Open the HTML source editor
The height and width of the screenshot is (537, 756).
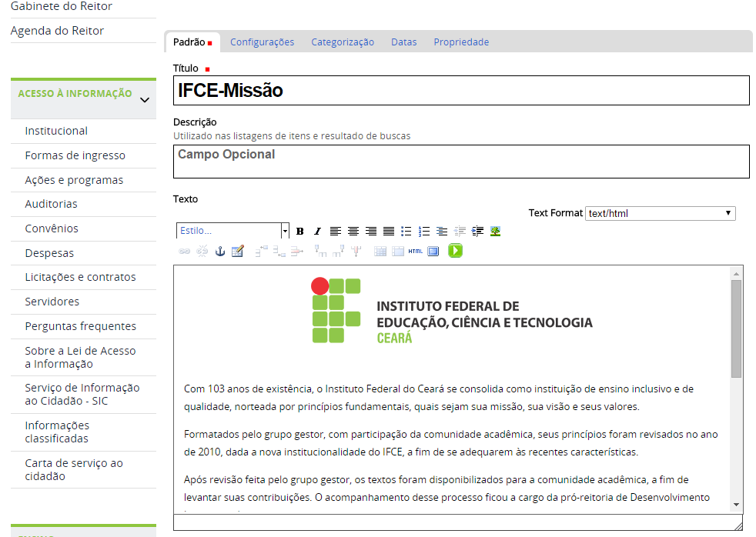click(415, 251)
